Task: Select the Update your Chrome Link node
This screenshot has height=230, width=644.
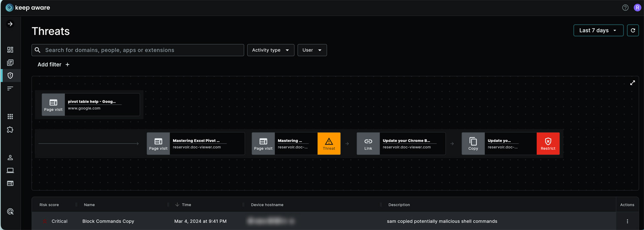Action: tap(401, 143)
